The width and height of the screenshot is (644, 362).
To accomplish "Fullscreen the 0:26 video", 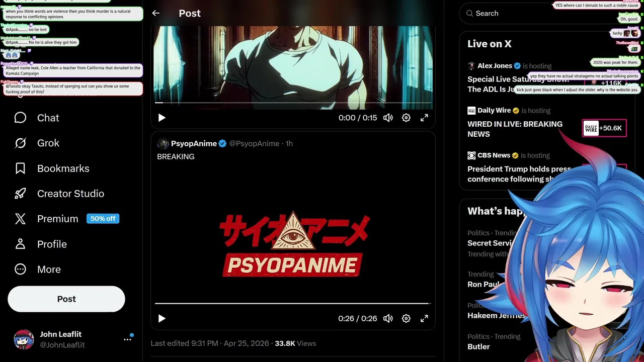I will pos(424,318).
